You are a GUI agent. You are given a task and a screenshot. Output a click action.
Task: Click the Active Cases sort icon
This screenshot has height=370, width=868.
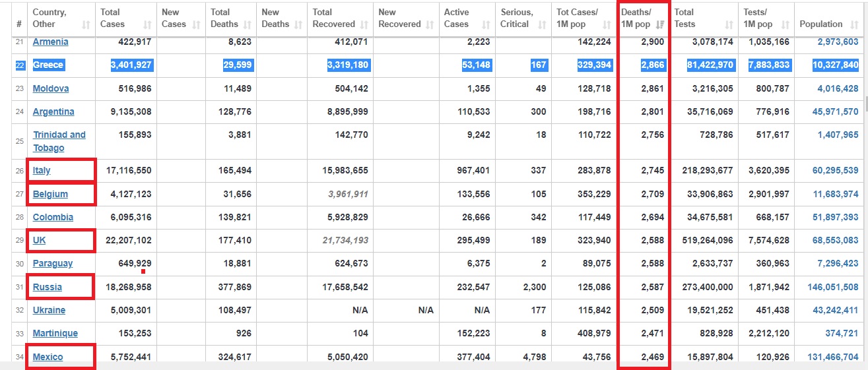(486, 24)
